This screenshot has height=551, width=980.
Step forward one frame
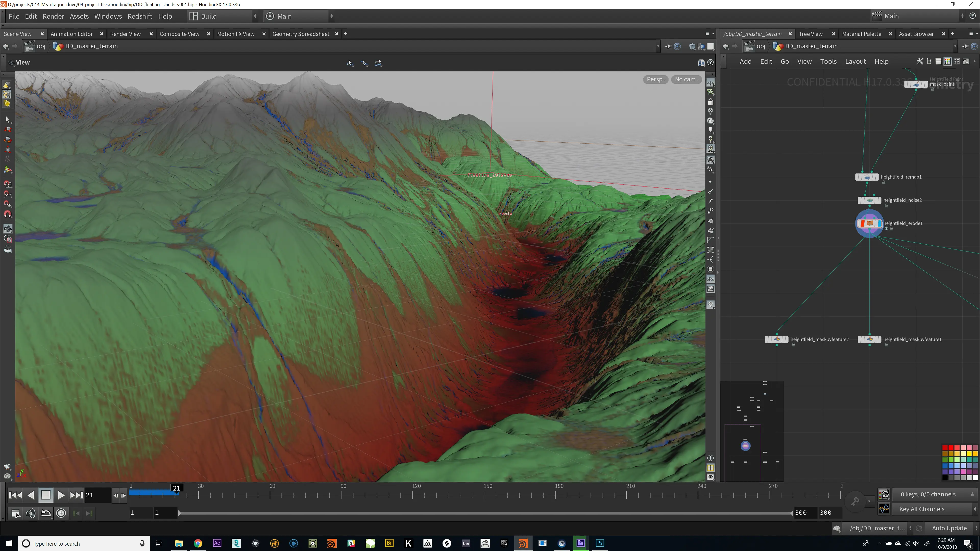coord(123,495)
